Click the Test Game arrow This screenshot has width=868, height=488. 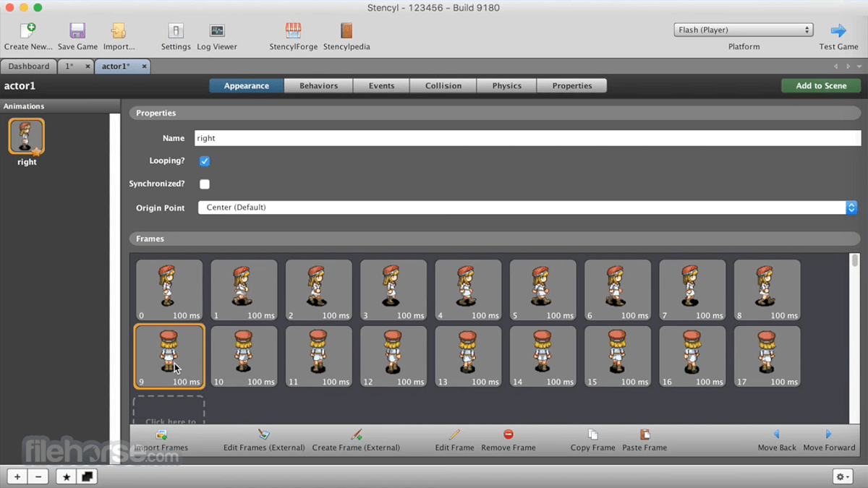838,30
